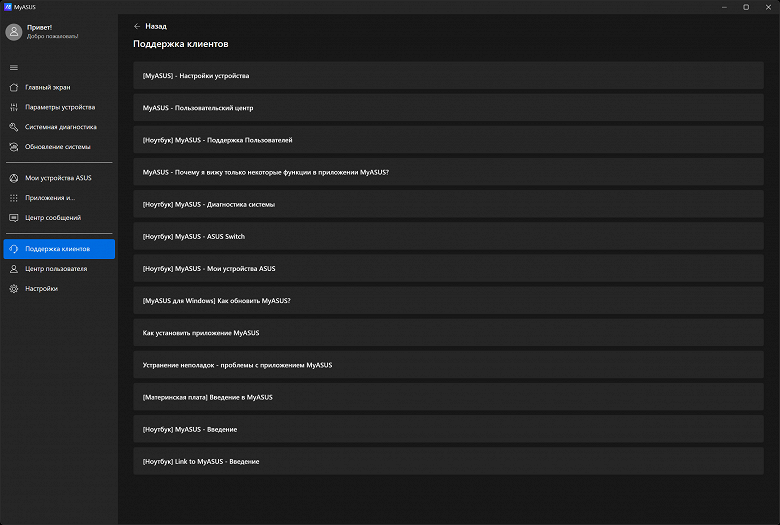Click the user avatar profile picture
Viewport: 780px width, 525px height.
tap(13, 32)
